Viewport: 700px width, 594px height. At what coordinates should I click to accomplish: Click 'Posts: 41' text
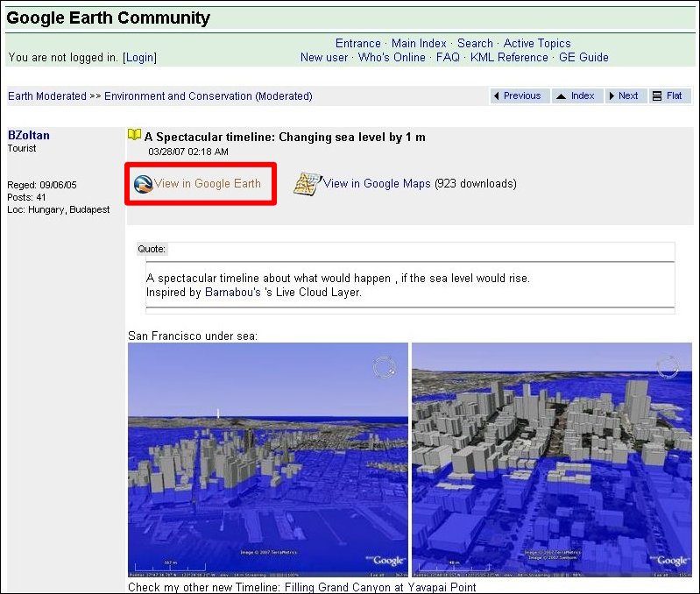(26, 197)
